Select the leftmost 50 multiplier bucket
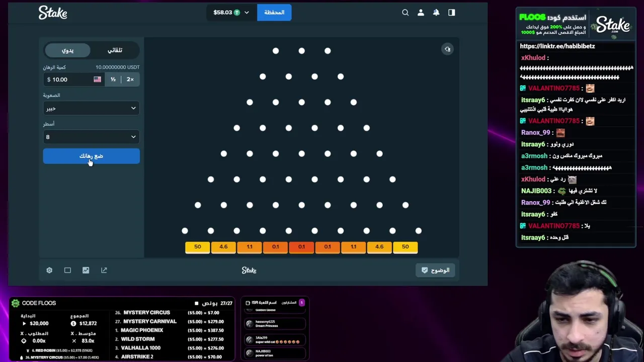This screenshot has width=644, height=362. tap(198, 247)
